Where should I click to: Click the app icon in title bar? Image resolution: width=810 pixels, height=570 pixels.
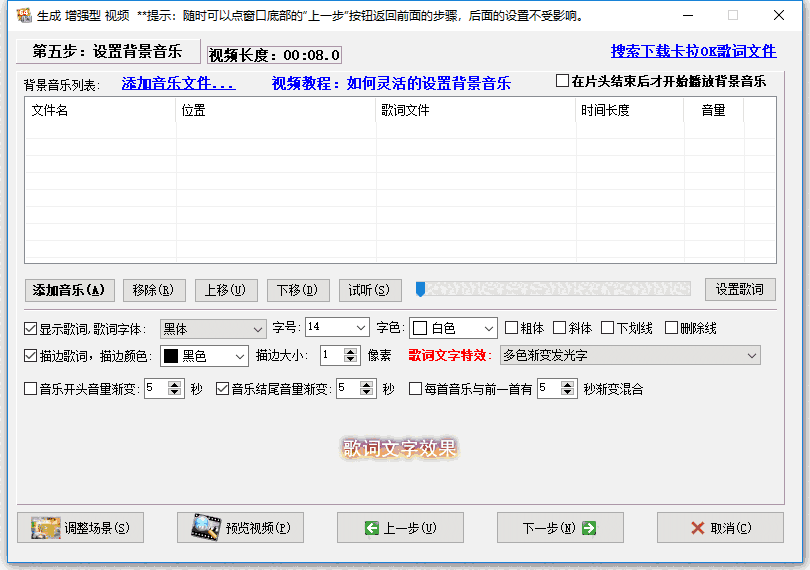pyautogui.click(x=24, y=15)
